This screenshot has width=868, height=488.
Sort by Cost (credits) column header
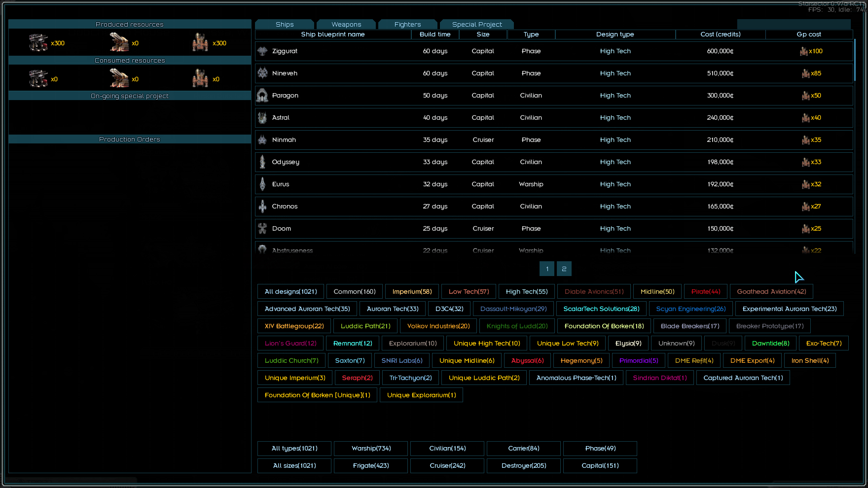[720, 35]
